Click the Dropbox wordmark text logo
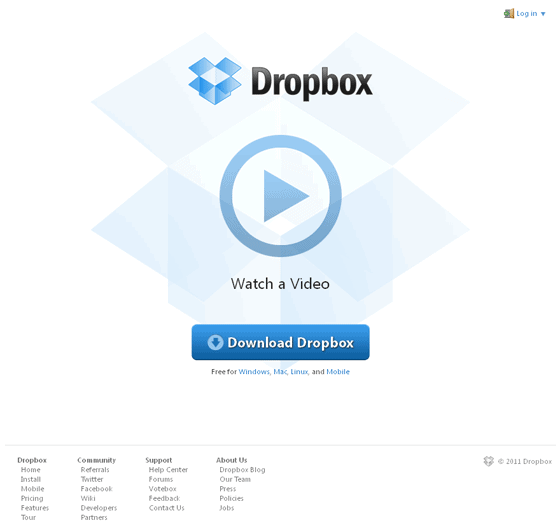The image size is (560, 532). [312, 83]
